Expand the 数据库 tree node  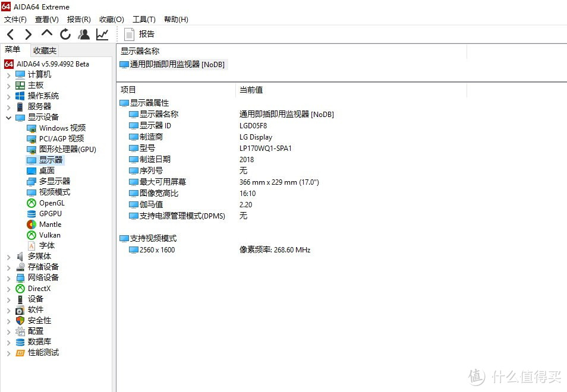[x=9, y=343]
